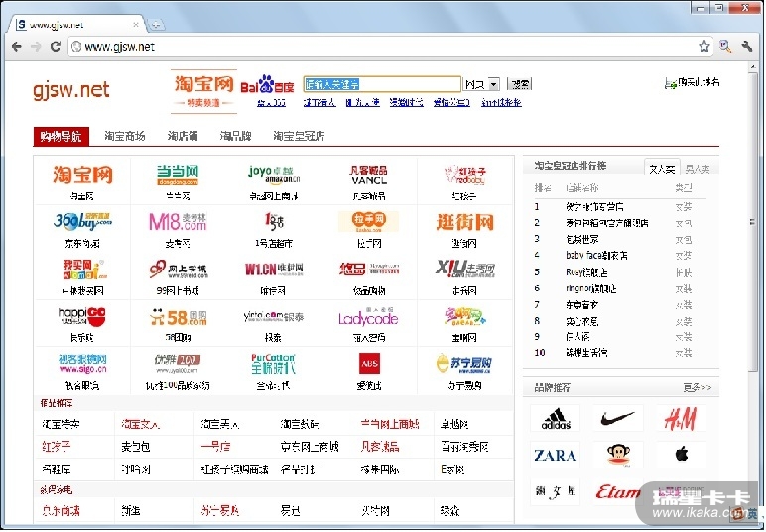This screenshot has height=532, width=766.
Task: Open the joyo amazon.cn logo
Action: tap(274, 175)
